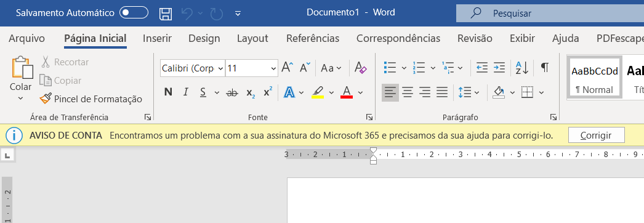Show paragraph marks with pilcrow icon

545,67
